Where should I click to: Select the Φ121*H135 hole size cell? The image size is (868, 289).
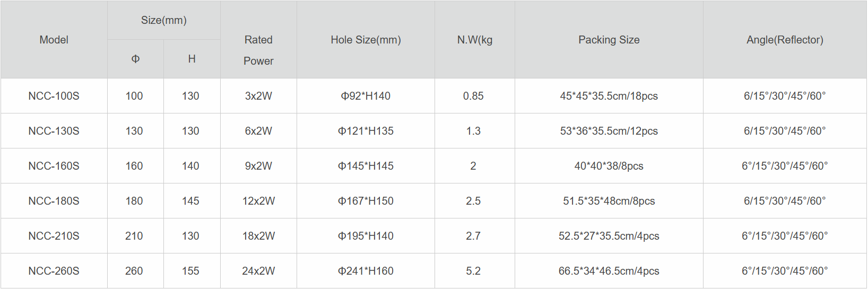click(x=366, y=131)
